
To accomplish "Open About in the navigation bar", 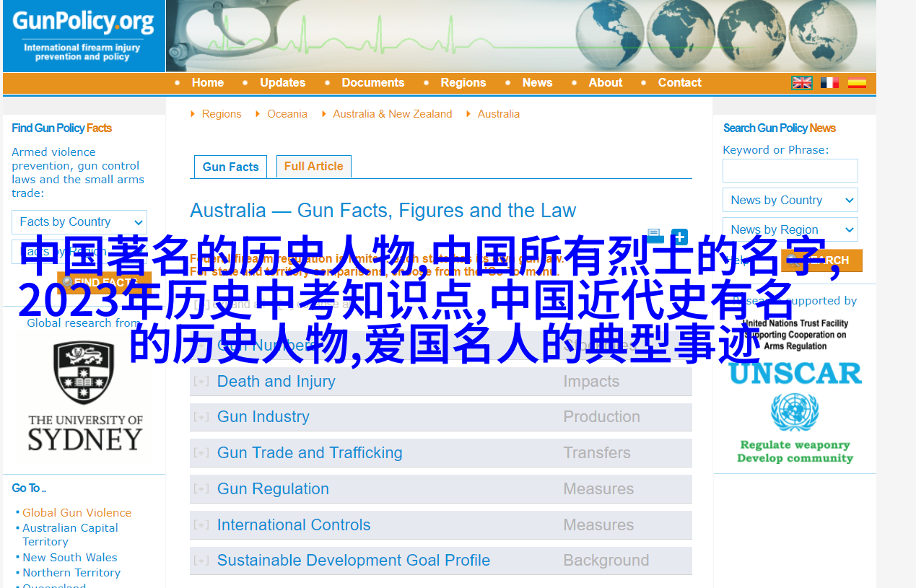I will pyautogui.click(x=606, y=83).
